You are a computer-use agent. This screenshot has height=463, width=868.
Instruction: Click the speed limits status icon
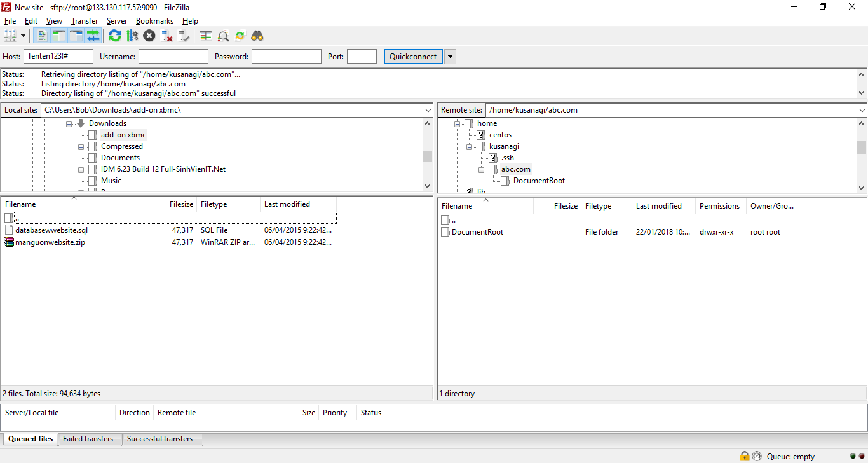[757, 456]
